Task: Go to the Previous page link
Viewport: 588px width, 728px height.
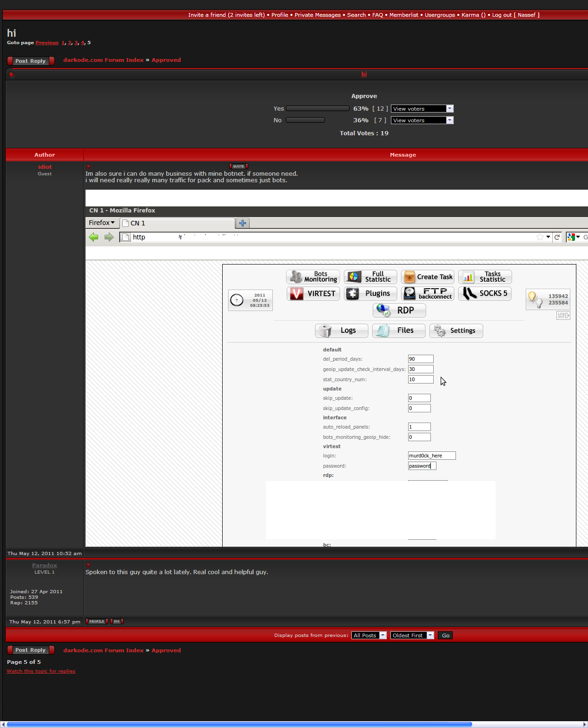Action: (x=47, y=43)
